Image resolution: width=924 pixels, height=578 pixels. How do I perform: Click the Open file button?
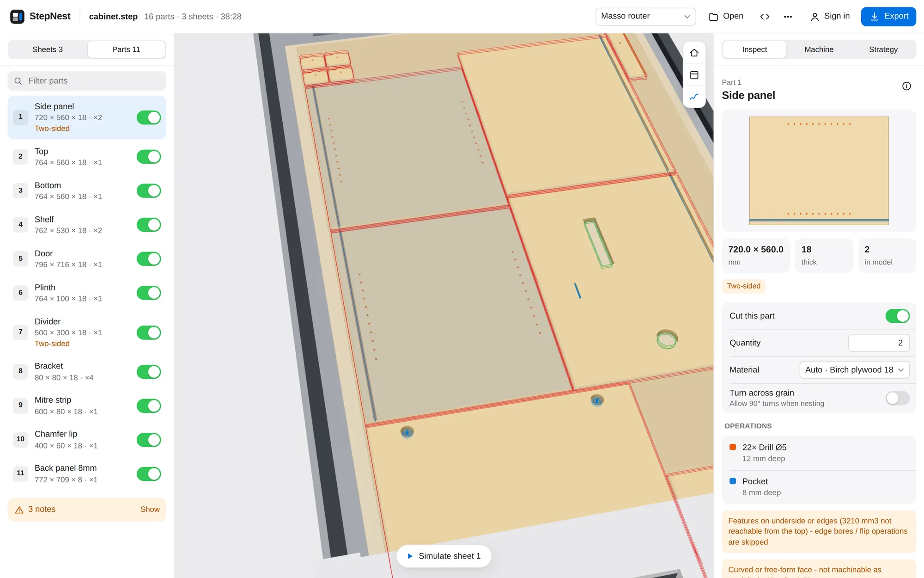(726, 17)
